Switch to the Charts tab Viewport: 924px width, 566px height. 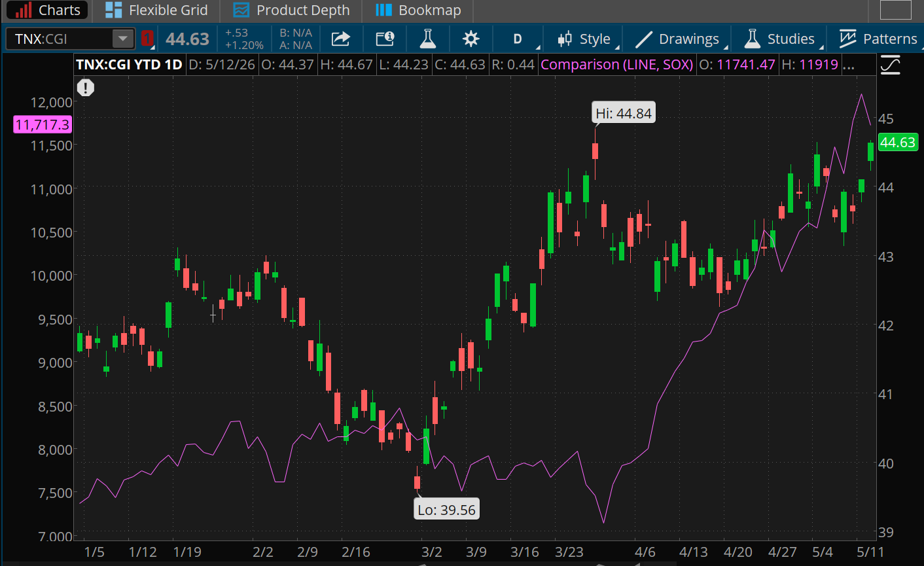[46, 10]
